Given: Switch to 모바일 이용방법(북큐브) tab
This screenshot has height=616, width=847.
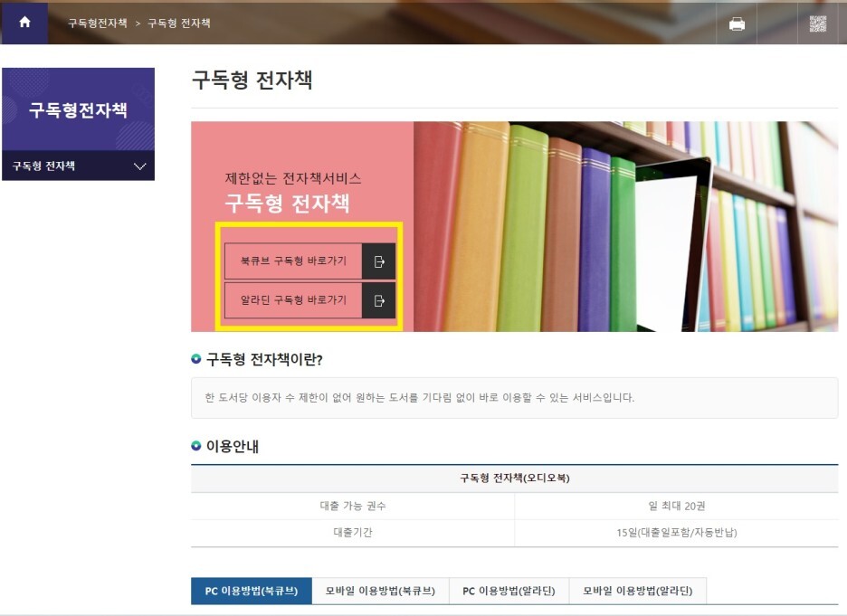Looking at the screenshot, I should coord(380,591).
